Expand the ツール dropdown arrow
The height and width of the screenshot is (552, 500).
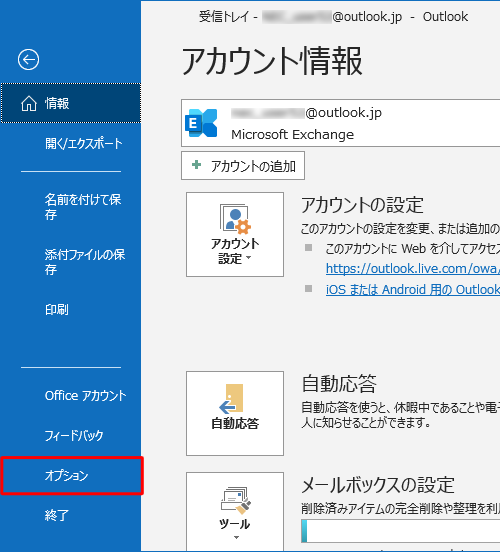(x=236, y=538)
